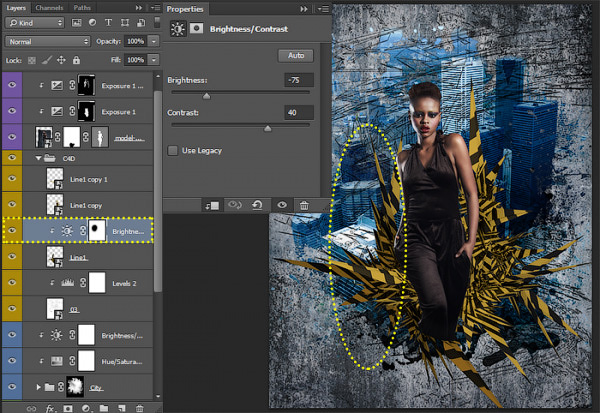Expand the City group
The width and height of the screenshot is (600, 413).
click(38, 387)
